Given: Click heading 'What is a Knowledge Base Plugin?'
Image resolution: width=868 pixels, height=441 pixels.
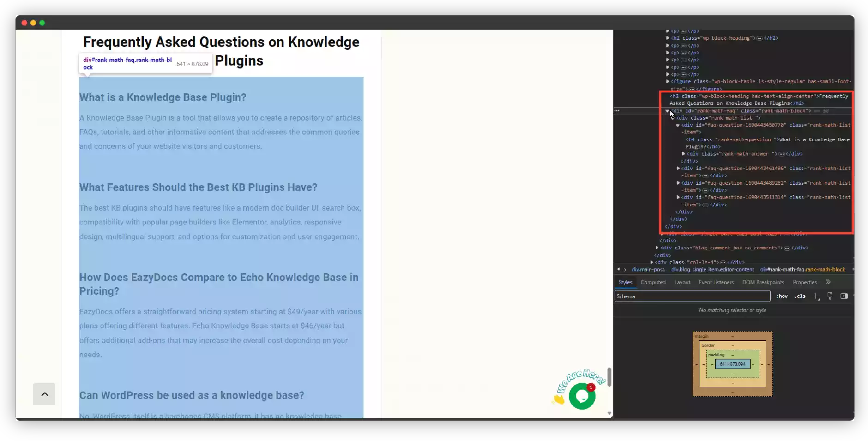Looking at the screenshot, I should click(163, 97).
